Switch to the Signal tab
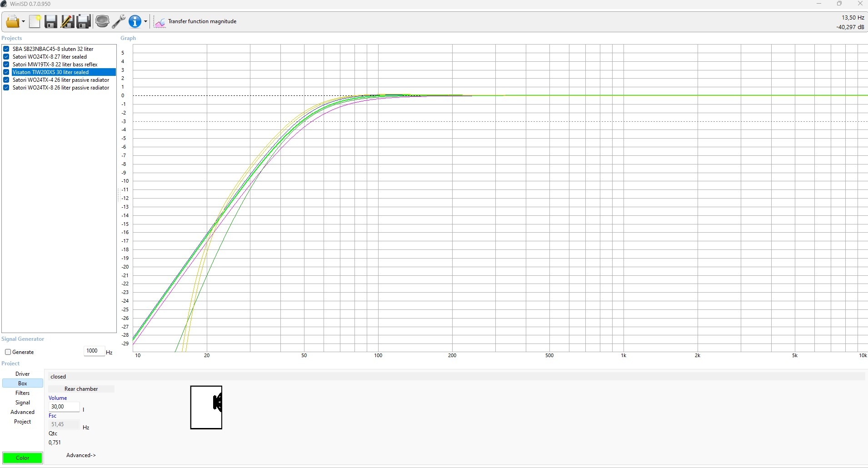The width and height of the screenshot is (868, 468). point(23,403)
